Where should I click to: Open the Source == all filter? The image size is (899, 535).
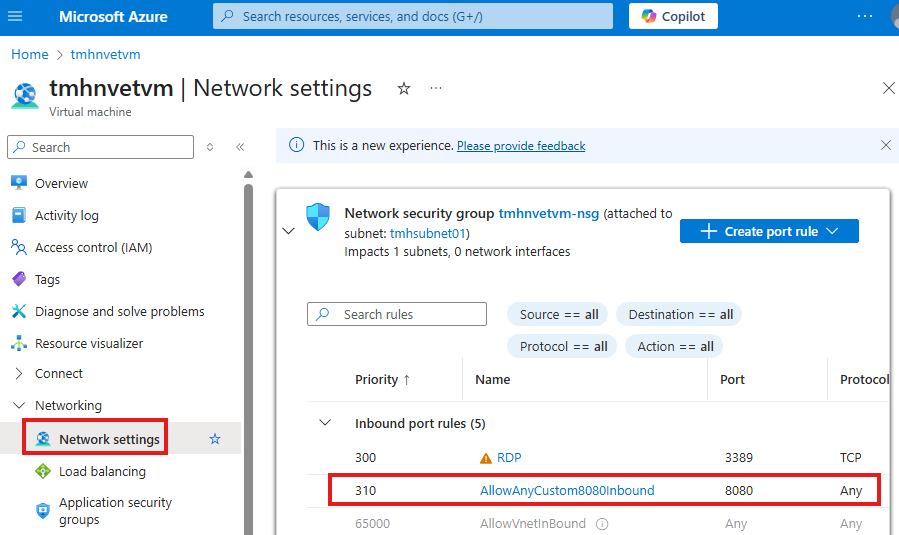click(x=559, y=315)
